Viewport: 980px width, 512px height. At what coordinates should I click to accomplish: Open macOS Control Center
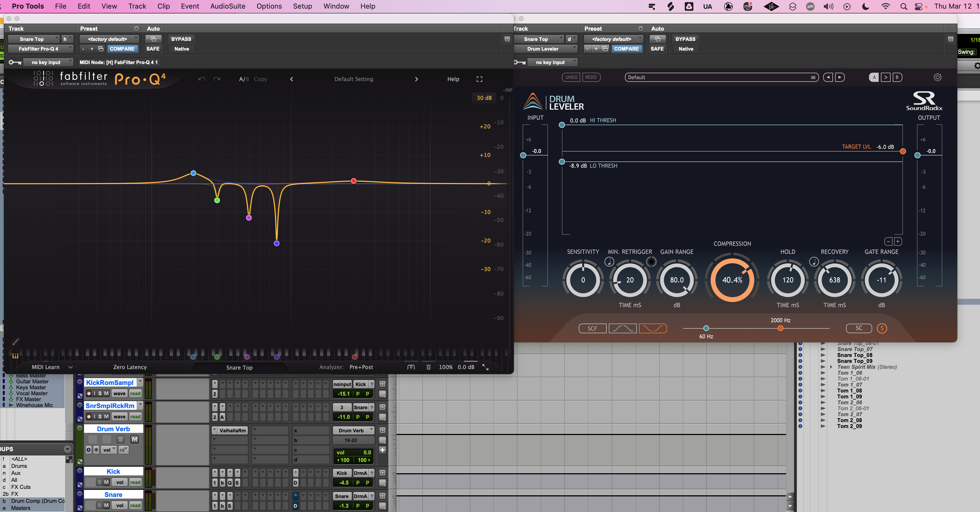pyautogui.click(x=918, y=6)
